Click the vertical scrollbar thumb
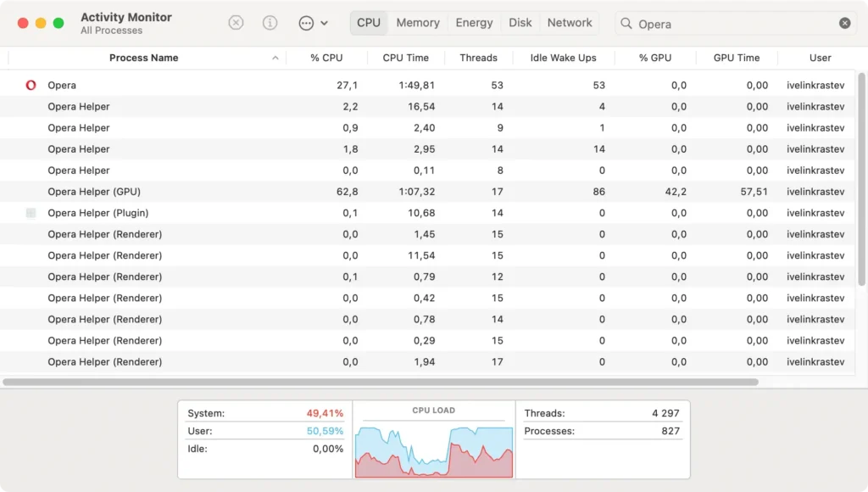 point(861,180)
